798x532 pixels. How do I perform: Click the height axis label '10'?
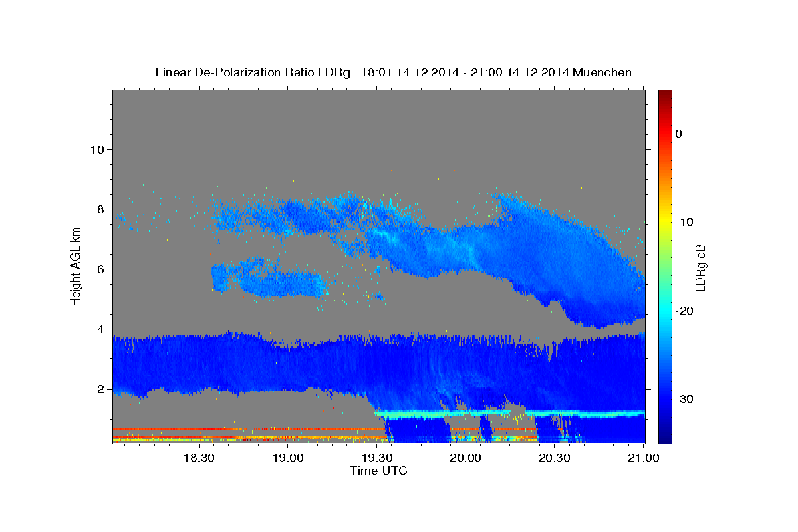[97, 149]
